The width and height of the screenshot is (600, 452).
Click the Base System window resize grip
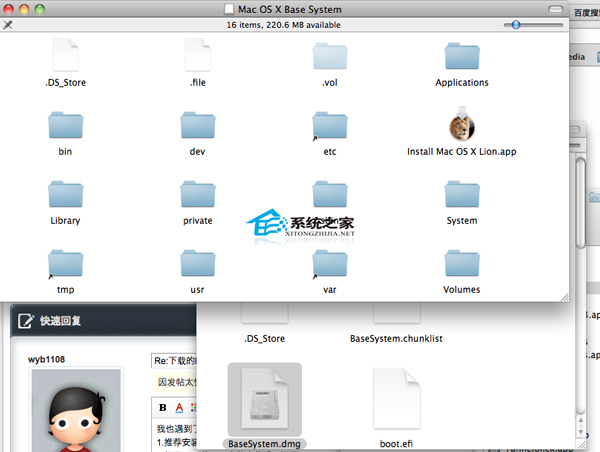(564, 297)
